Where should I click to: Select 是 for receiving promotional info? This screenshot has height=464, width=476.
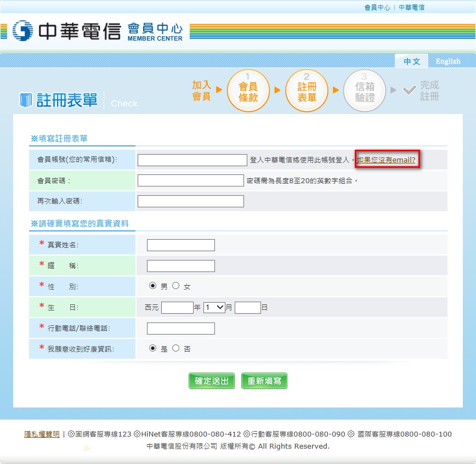(152, 348)
